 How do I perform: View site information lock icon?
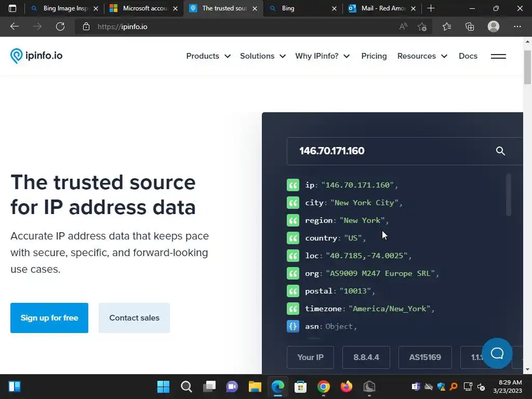[86, 26]
